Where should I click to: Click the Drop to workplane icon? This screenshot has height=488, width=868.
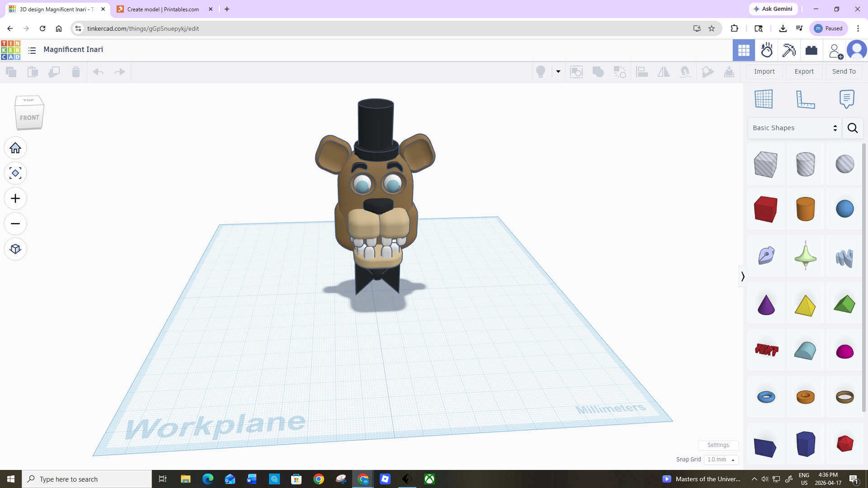[x=729, y=72]
